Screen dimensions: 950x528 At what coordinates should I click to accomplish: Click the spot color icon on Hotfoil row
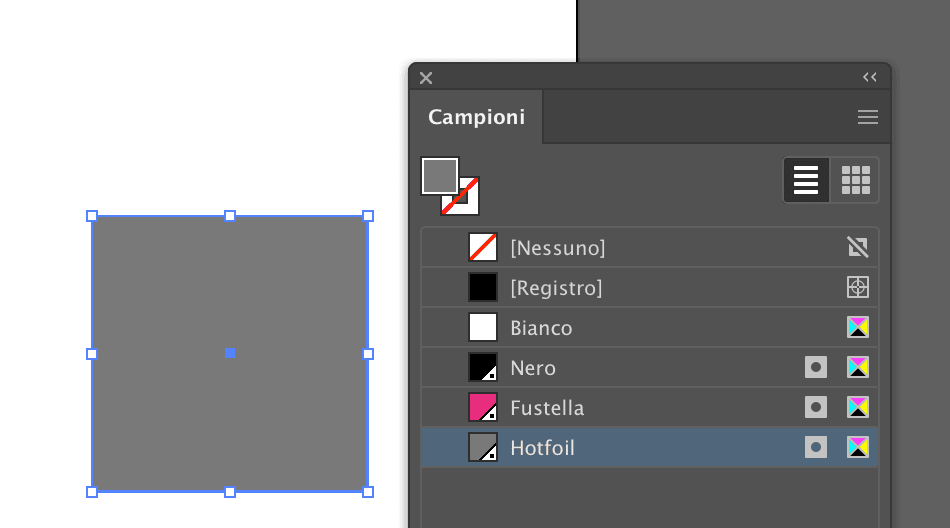click(x=816, y=448)
